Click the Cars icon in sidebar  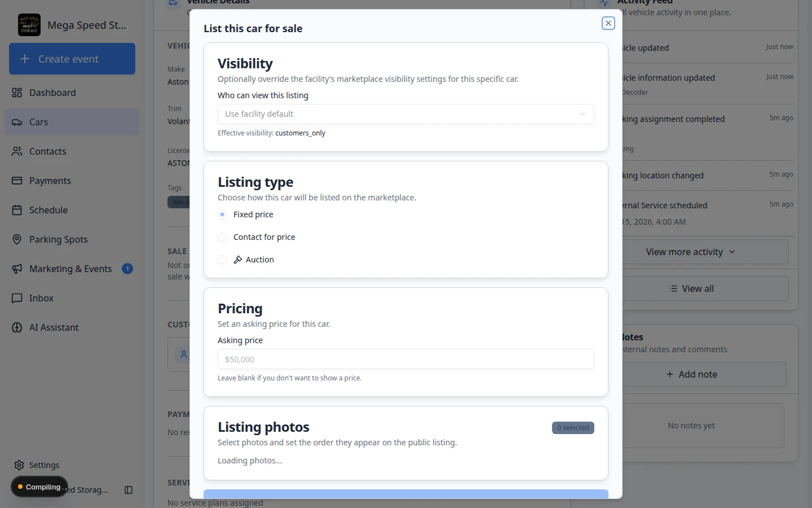click(17, 122)
